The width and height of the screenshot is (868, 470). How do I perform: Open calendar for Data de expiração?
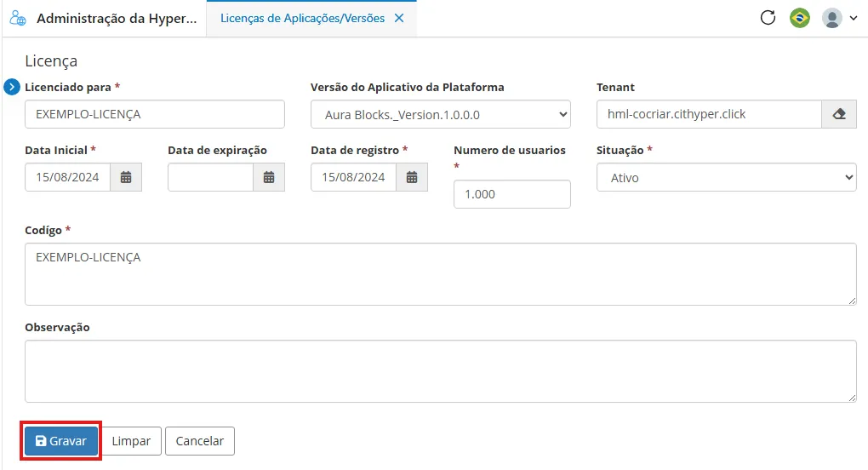[x=268, y=177]
